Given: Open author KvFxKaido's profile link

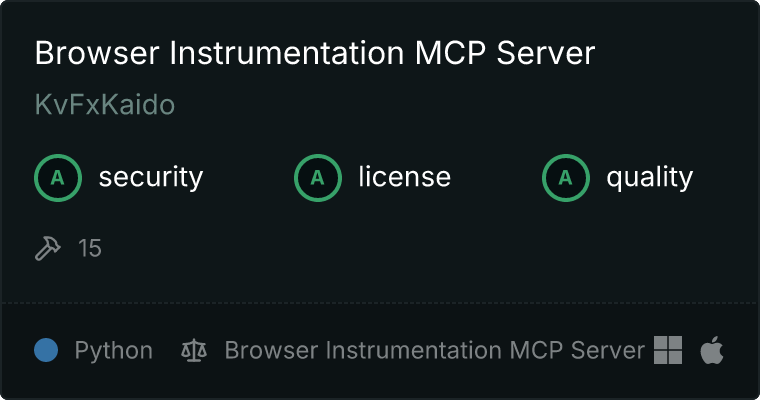Looking at the screenshot, I should click(105, 104).
